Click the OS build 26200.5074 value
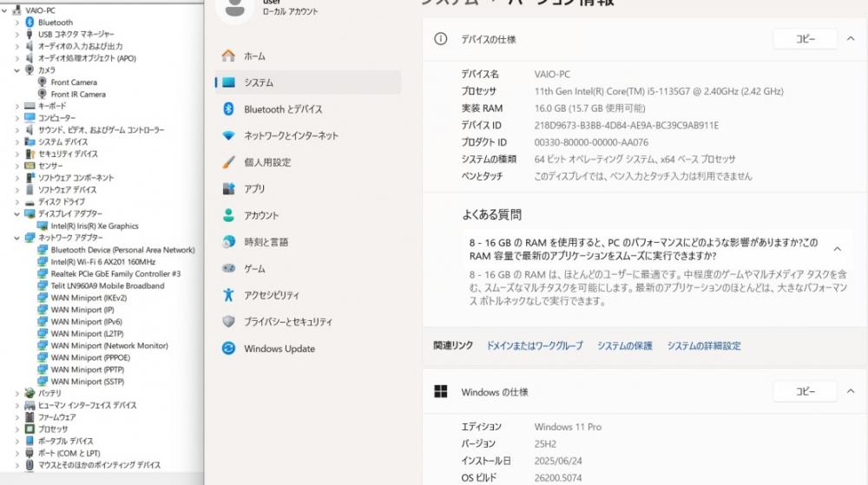This screenshot has height=485, width=868. click(558, 478)
